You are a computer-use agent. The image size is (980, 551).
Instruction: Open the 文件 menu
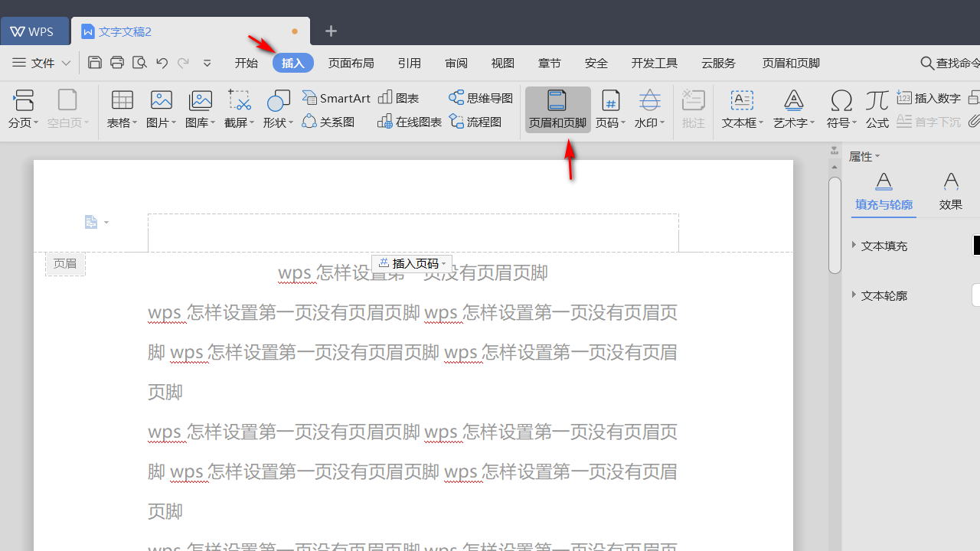42,63
